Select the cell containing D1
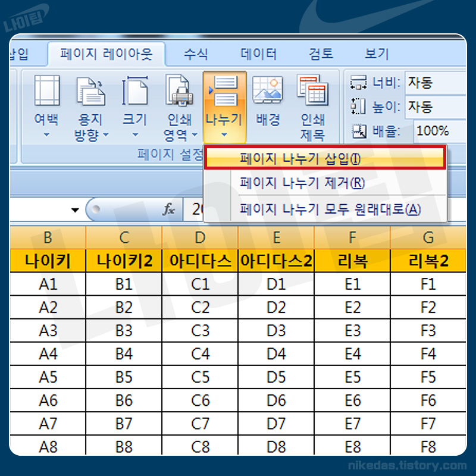The width and height of the screenshot is (476, 476). pos(276,284)
